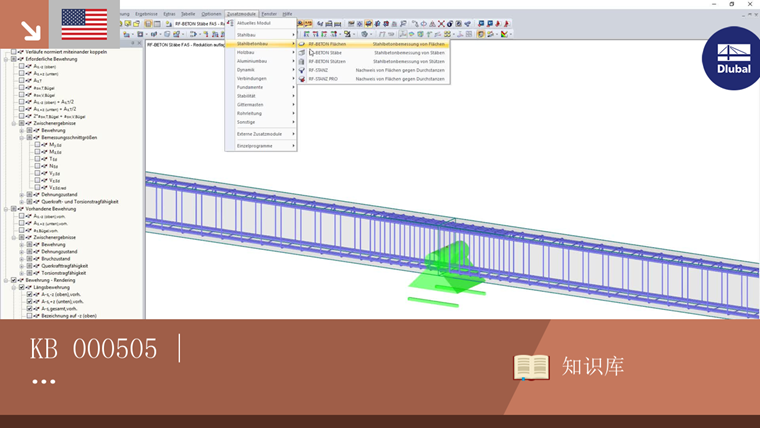Uncheck the Längsbewehrung checkbox

[21, 287]
